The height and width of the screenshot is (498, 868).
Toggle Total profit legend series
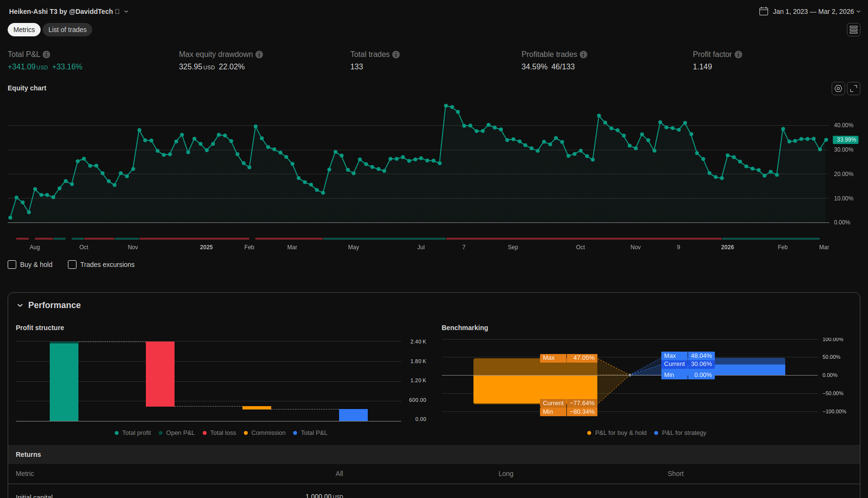132,433
